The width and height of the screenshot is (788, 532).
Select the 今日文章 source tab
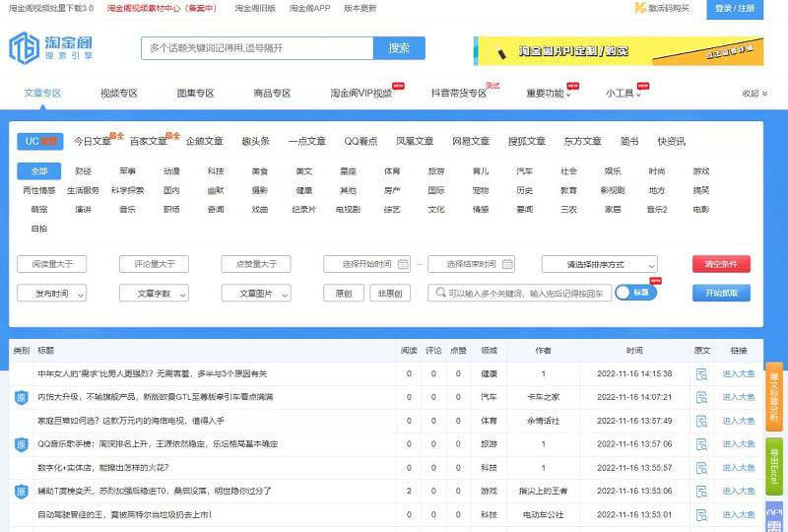click(95, 141)
